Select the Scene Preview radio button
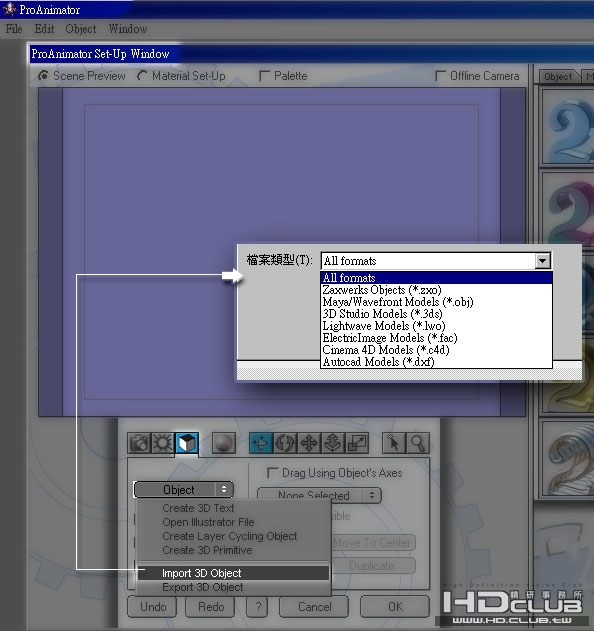 (43, 76)
